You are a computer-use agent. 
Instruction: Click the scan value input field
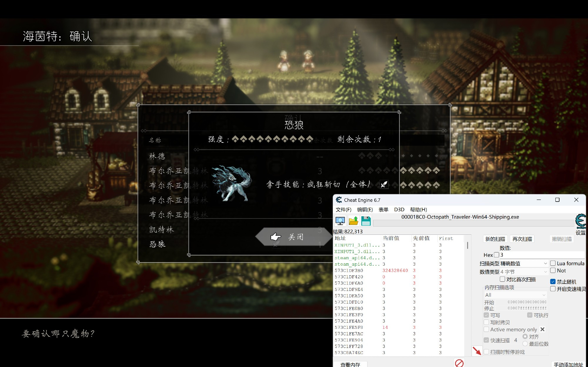coord(542,255)
